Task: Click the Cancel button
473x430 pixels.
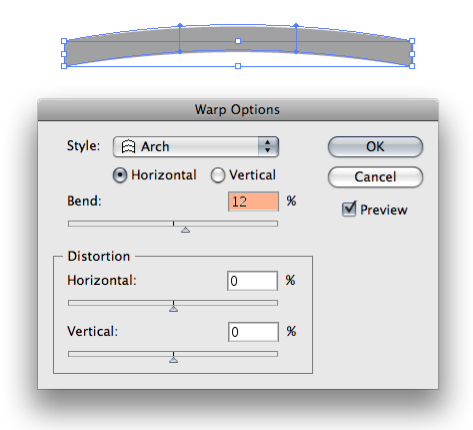Action: coord(375,177)
